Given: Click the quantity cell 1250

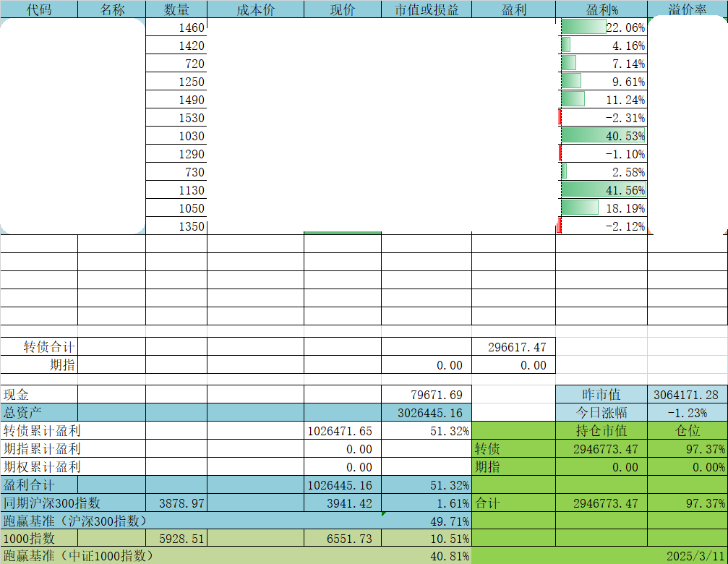Looking at the screenshot, I should coord(176,82).
